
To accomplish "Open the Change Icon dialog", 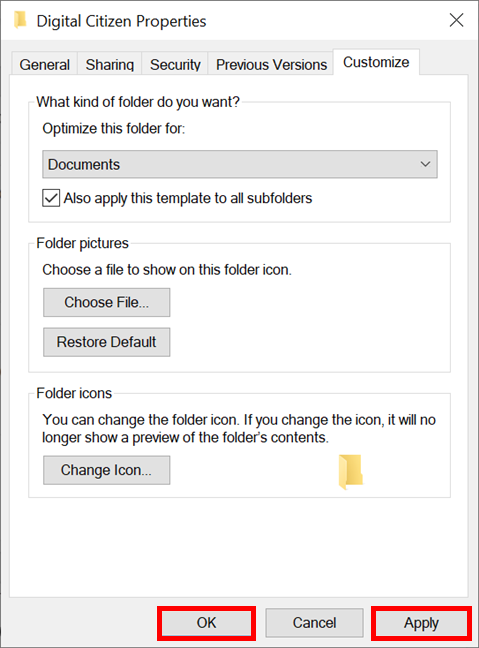I will [x=107, y=470].
